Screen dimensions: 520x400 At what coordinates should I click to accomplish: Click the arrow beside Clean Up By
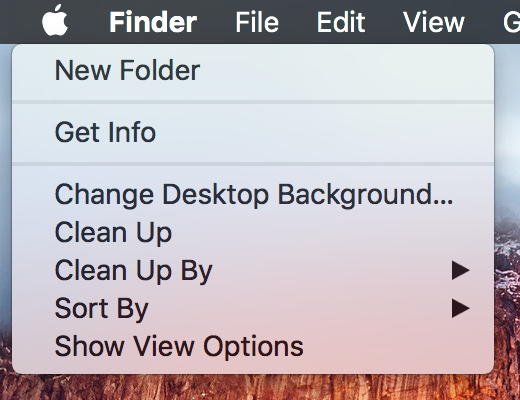(x=461, y=270)
